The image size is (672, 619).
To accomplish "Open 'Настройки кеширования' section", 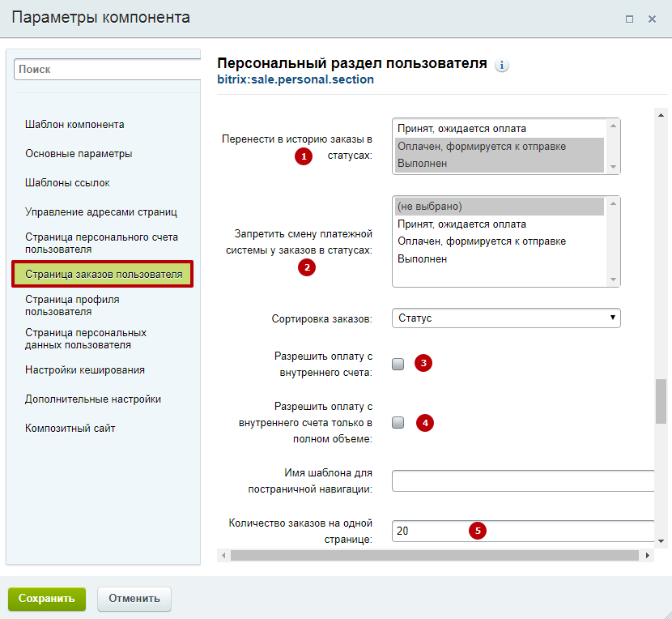I will click(85, 369).
